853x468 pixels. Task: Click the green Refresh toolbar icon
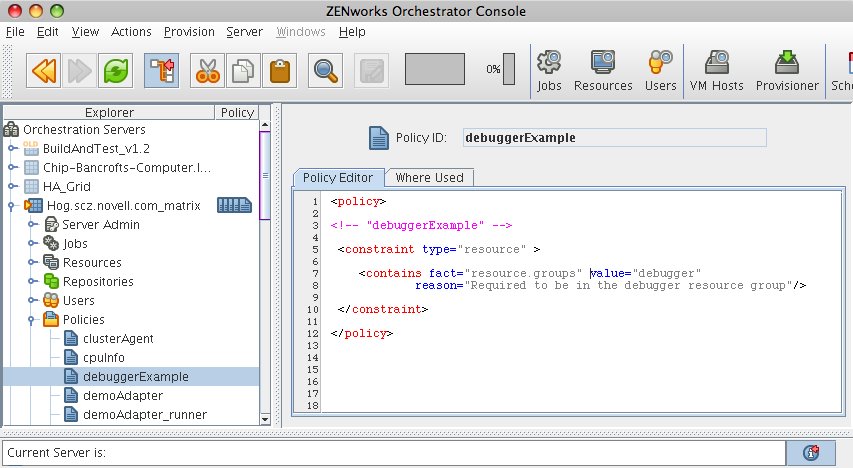[117, 70]
